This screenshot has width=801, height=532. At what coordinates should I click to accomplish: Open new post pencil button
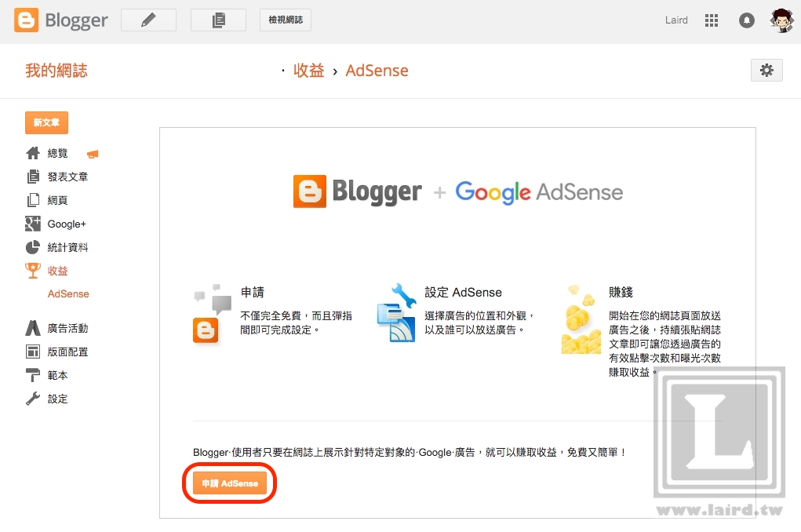point(148,20)
